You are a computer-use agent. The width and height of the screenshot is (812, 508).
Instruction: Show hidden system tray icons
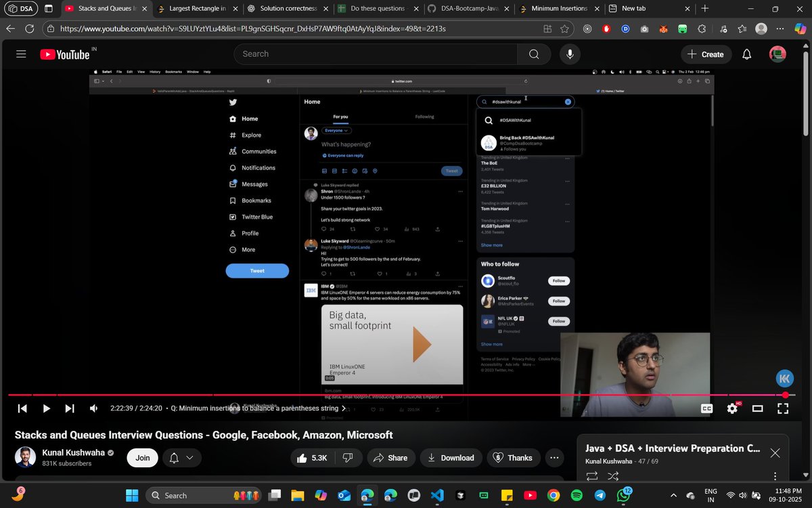click(673, 495)
